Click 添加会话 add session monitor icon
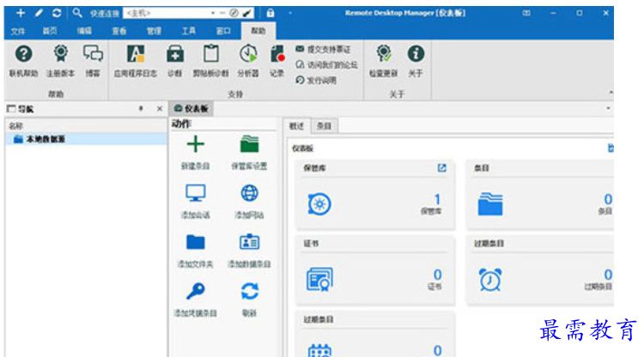644x357 pixels. 196,193
